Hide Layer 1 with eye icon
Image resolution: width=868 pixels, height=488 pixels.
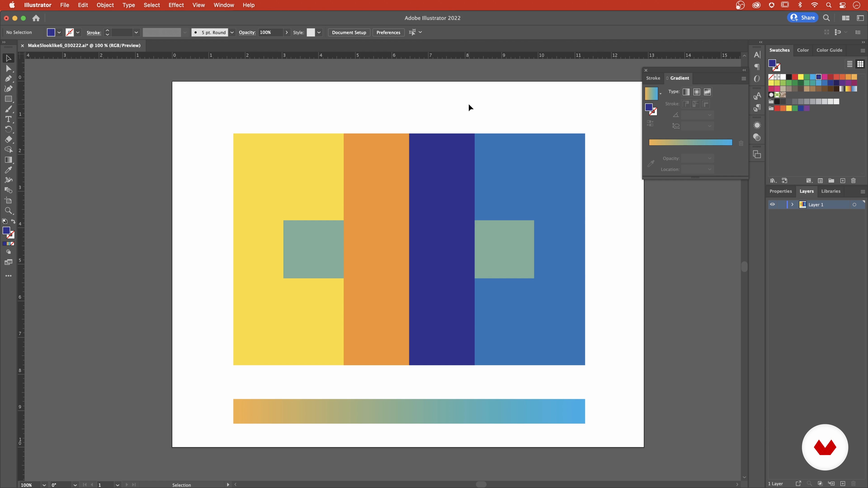772,204
